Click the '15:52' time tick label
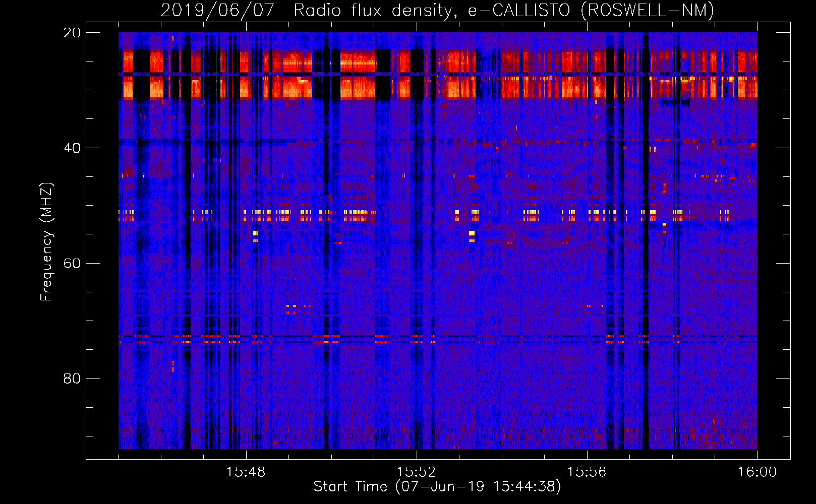Viewport: 816px width, 504px height. (417, 472)
